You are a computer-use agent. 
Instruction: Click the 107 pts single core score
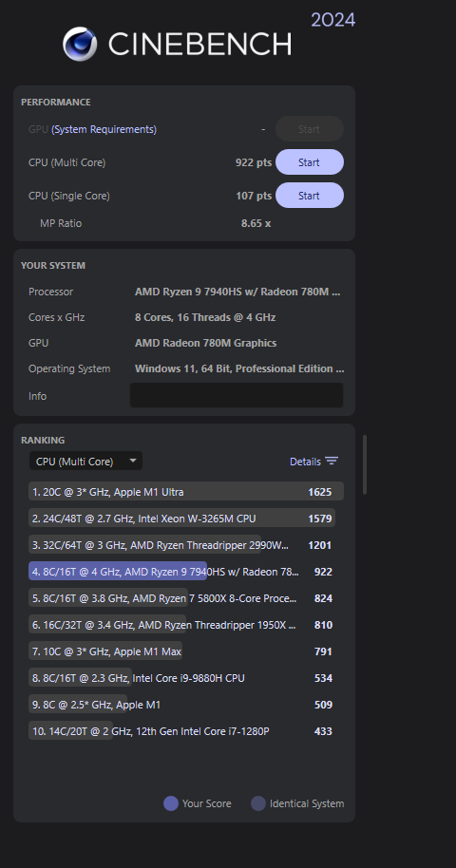pyautogui.click(x=254, y=196)
